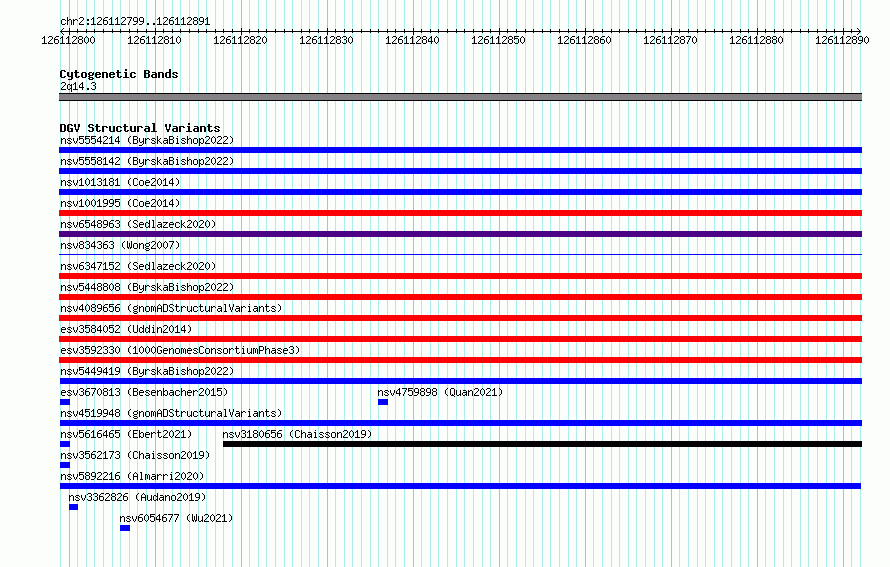The width and height of the screenshot is (890, 567).
Task: Click ruler position 126112860
Action: point(584,40)
